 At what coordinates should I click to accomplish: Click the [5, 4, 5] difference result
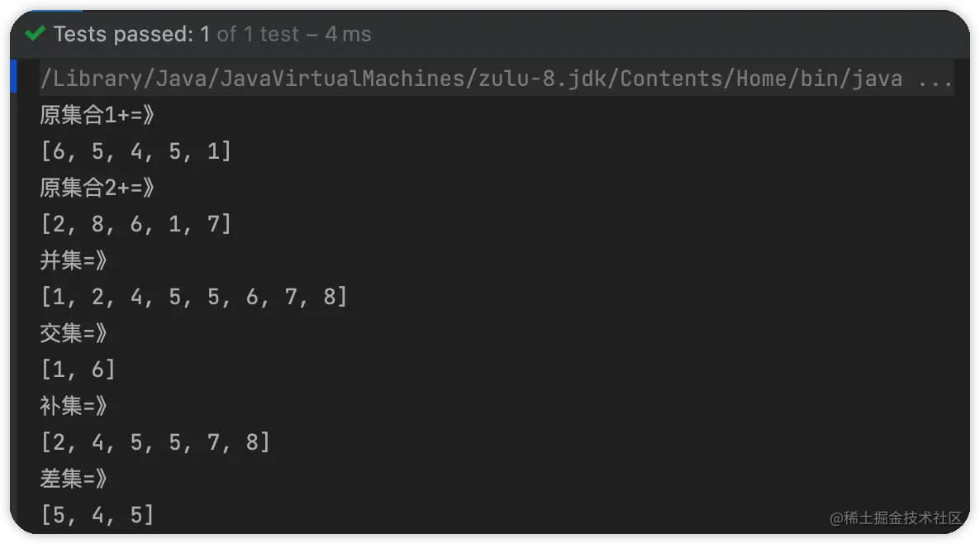pos(98,515)
